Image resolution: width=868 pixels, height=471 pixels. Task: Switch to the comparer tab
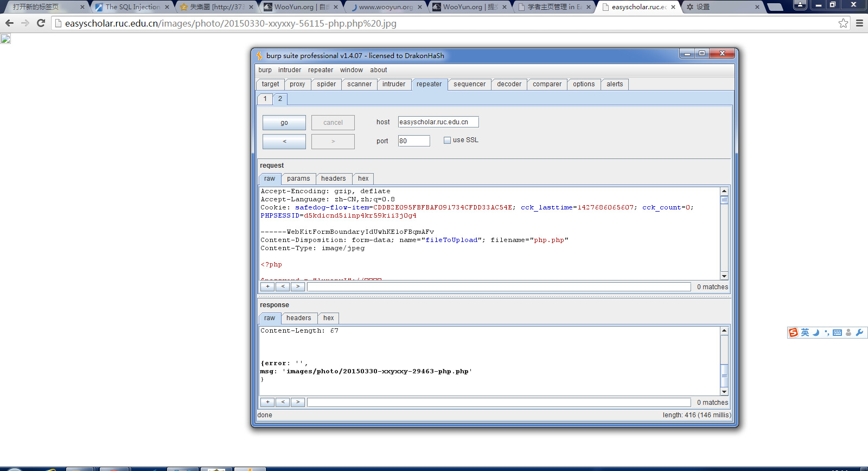547,84
